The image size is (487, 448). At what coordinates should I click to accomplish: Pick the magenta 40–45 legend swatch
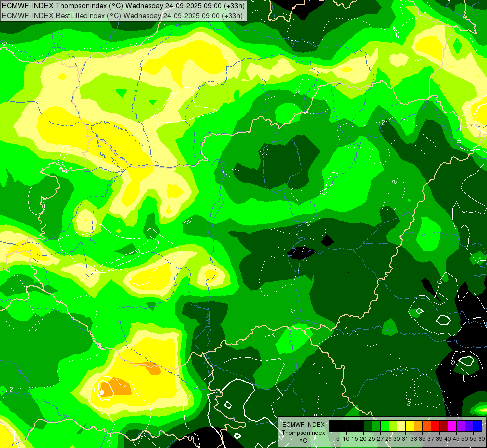452,426
